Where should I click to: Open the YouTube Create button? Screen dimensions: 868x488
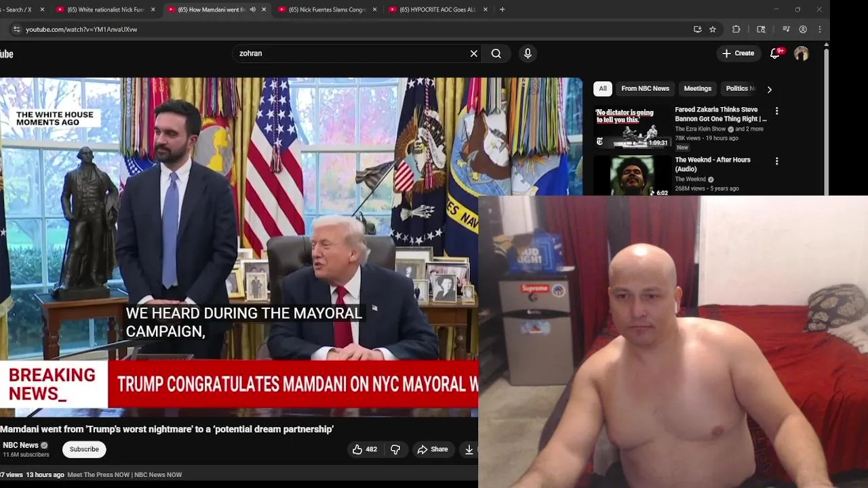[738, 54]
